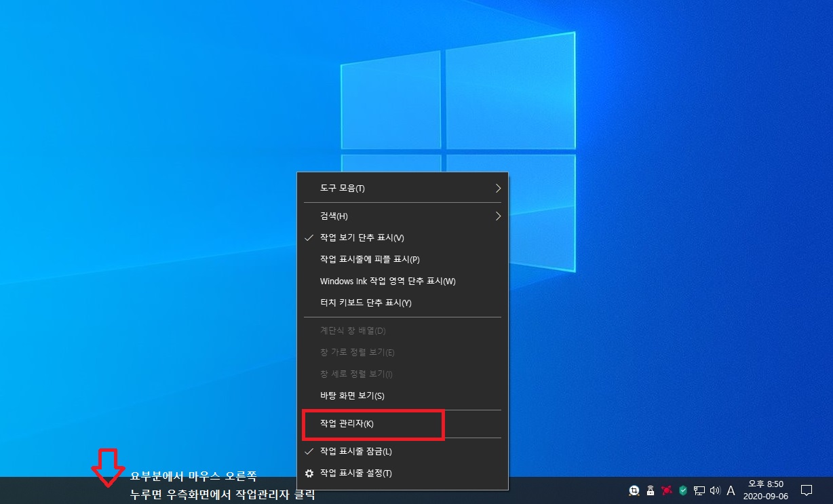Choose 바탕 화면 보기(S)
The width and height of the screenshot is (833, 504).
tap(403, 395)
